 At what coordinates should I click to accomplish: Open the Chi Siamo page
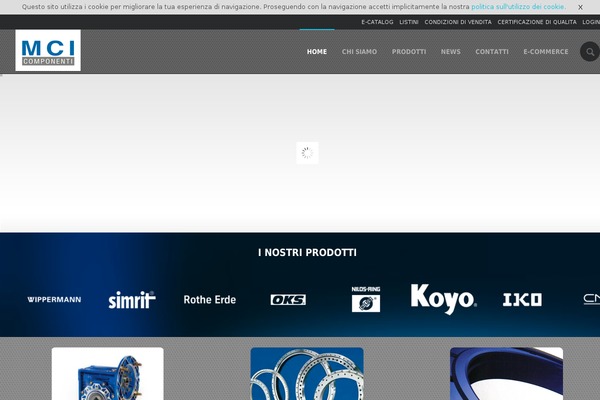coord(359,52)
